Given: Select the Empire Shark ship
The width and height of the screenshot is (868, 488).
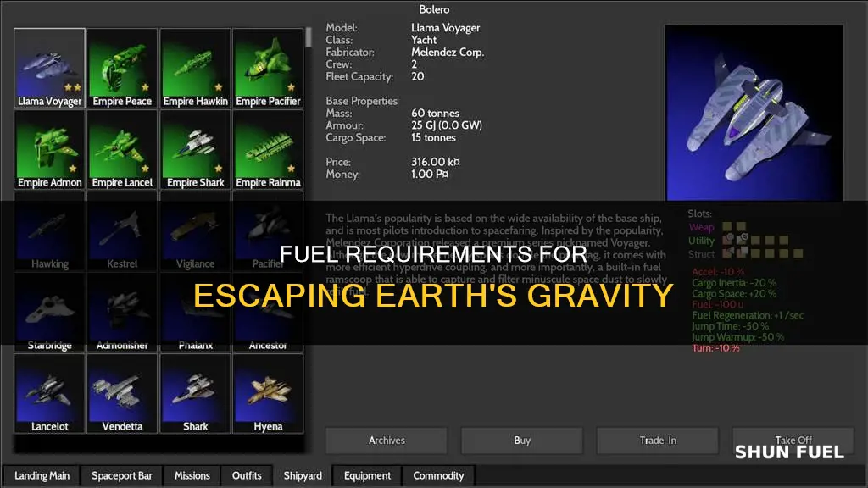Looking at the screenshot, I should pos(196,149).
